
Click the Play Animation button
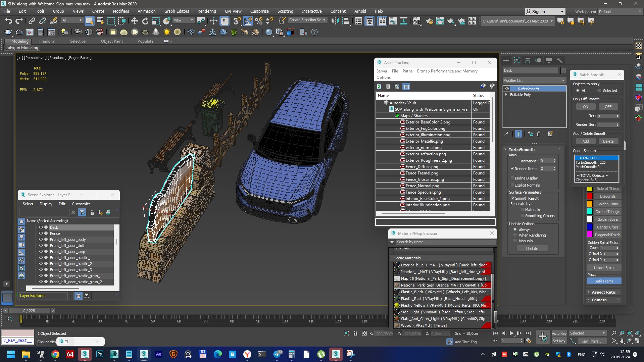coord(511,333)
